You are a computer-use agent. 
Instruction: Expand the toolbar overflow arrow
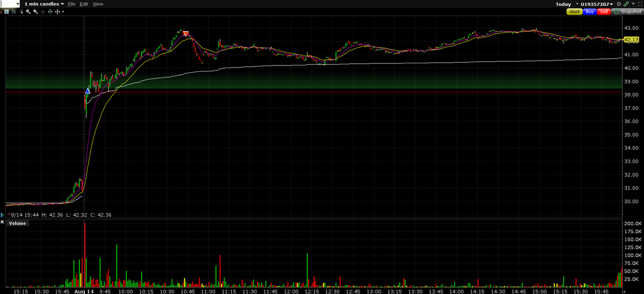click(63, 12)
